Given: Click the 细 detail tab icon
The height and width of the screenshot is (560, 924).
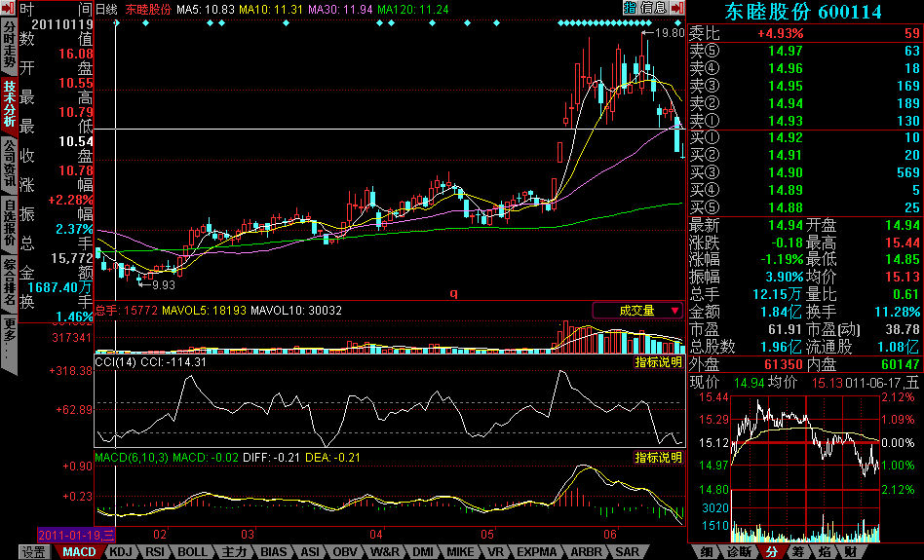Looking at the screenshot, I should [706, 552].
